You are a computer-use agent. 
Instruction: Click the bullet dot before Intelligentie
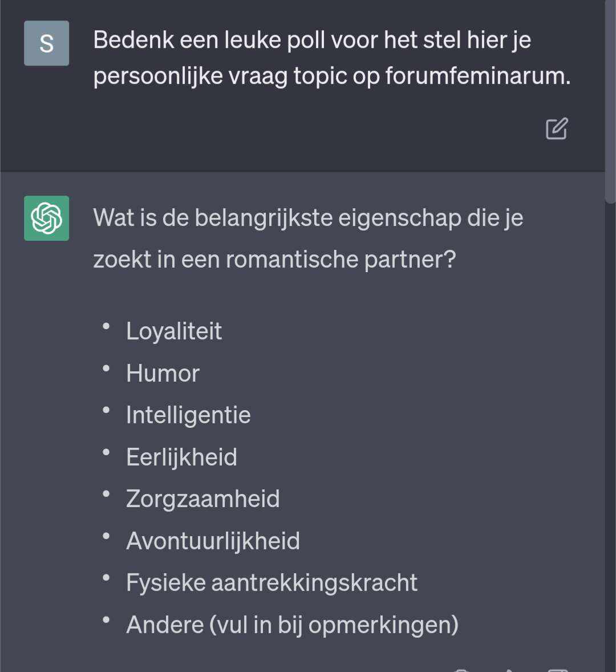pos(106,411)
